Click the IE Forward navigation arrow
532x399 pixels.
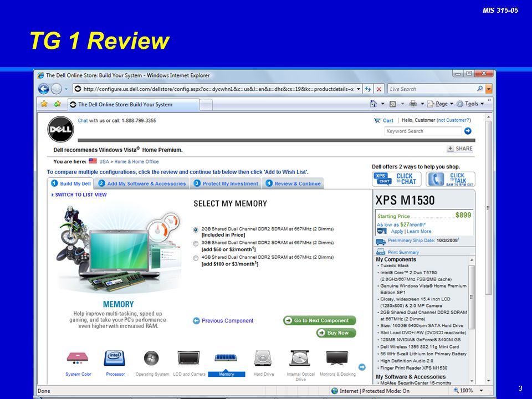(x=57, y=89)
